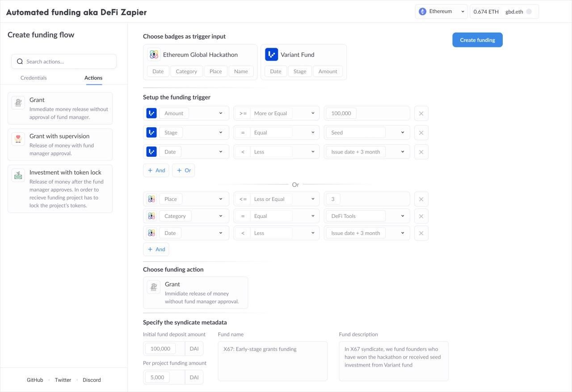The height and width of the screenshot is (392, 572).
Task: Select the Category tag in Hackathon badge
Action: point(186,71)
